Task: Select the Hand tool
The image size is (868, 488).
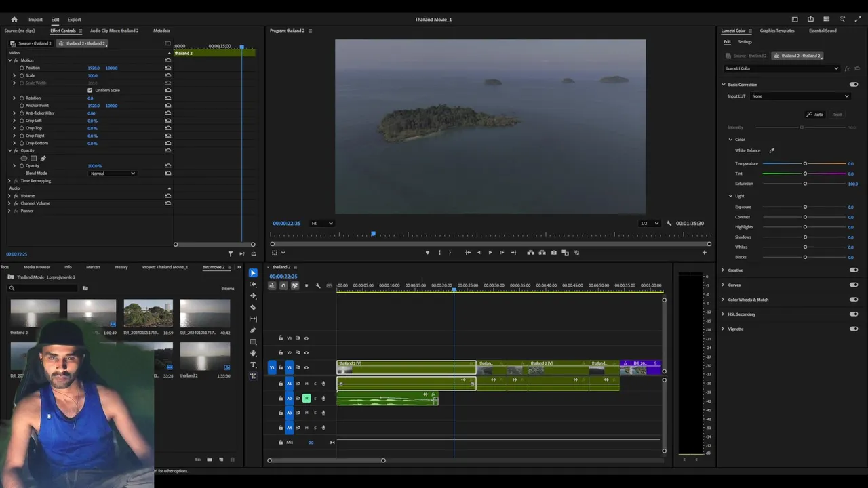Action: point(253,353)
